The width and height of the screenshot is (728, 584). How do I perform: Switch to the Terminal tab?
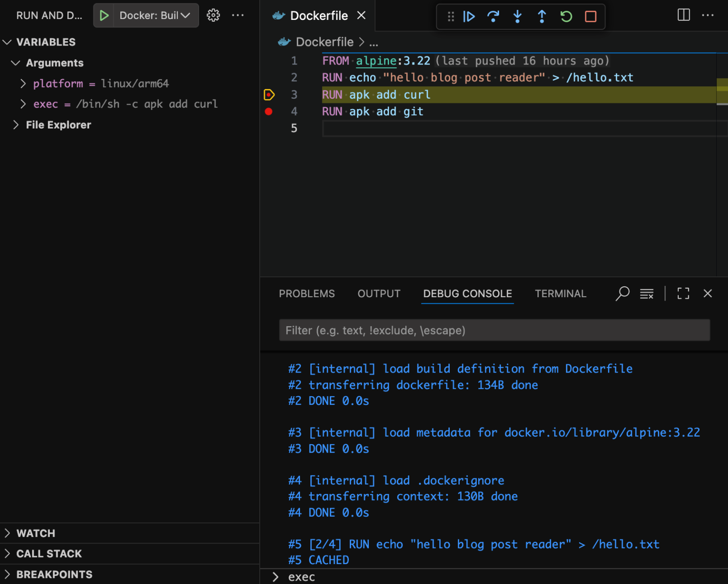click(x=561, y=293)
